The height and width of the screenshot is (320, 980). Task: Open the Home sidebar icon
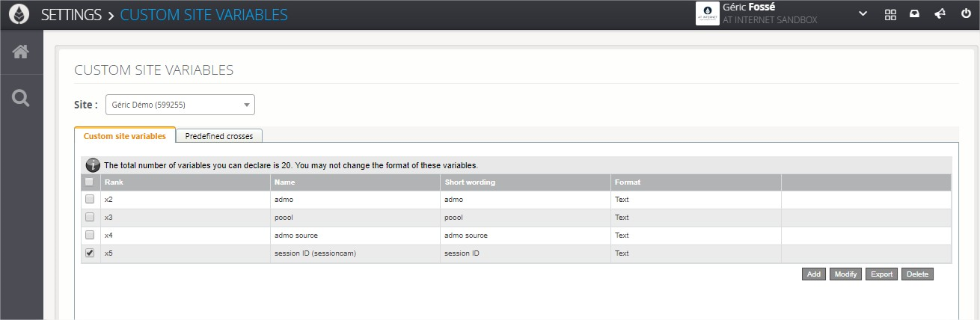coord(21,52)
